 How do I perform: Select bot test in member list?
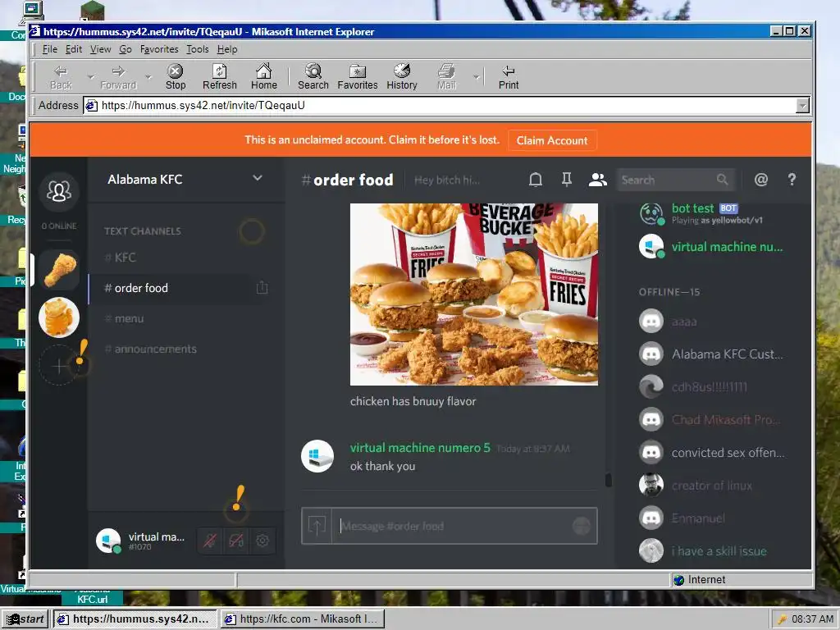click(711, 214)
